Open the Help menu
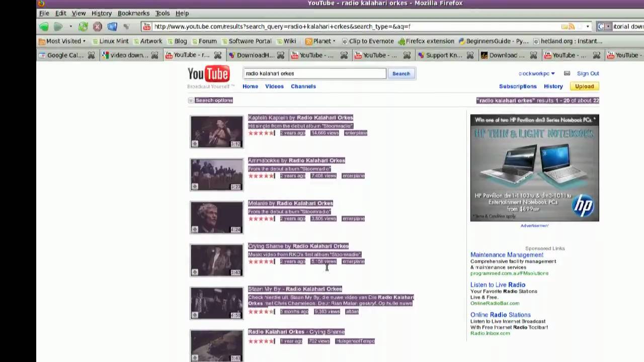The image size is (644, 362). 182,13
